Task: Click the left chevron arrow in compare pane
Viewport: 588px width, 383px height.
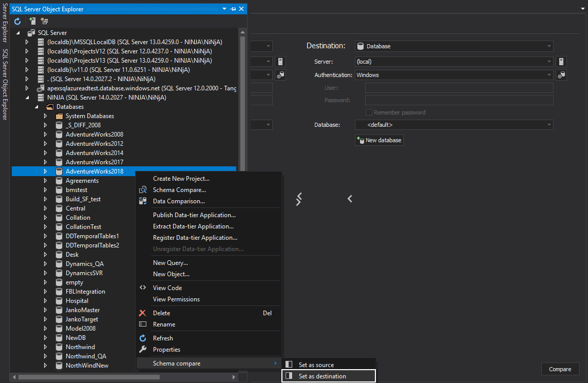Action: click(x=350, y=199)
